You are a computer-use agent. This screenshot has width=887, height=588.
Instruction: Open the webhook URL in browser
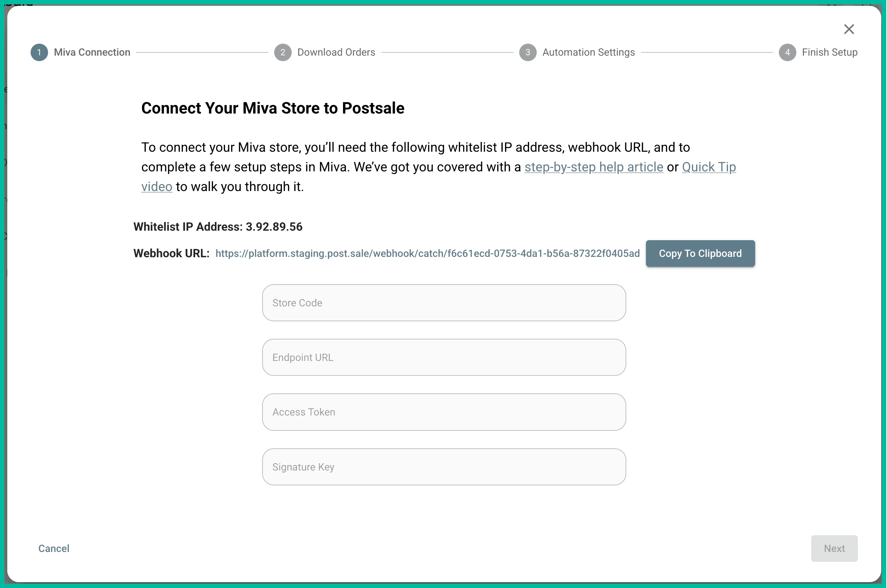click(427, 253)
